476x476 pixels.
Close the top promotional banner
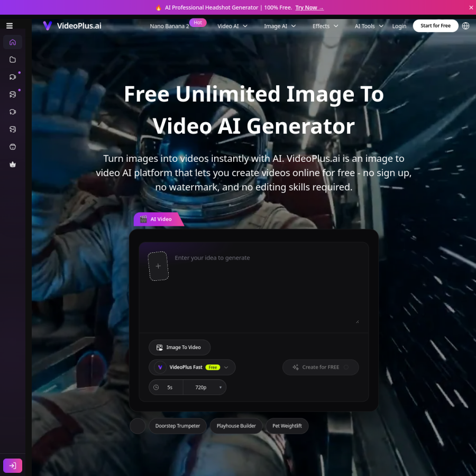471,7
